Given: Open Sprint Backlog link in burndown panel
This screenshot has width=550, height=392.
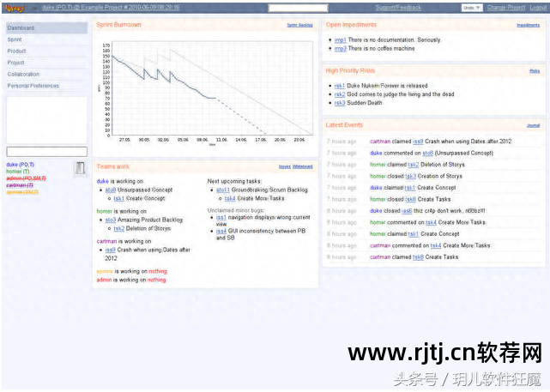Looking at the screenshot, I should pyautogui.click(x=299, y=25).
